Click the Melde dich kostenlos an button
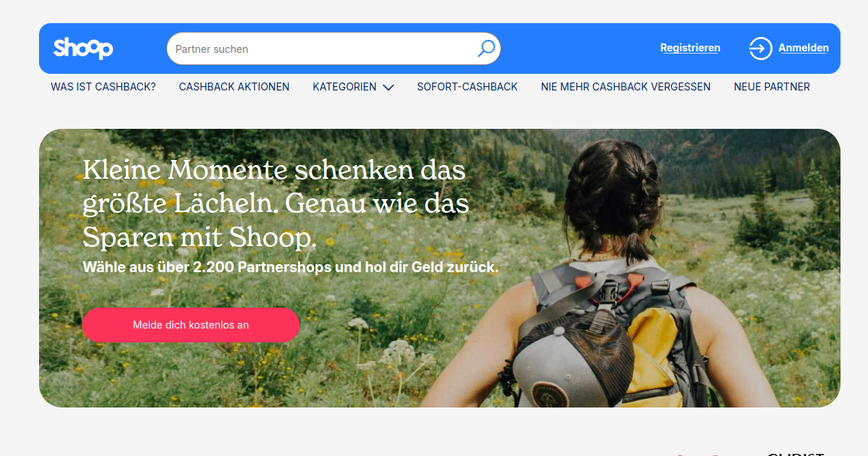The height and width of the screenshot is (456, 868). 191,325
